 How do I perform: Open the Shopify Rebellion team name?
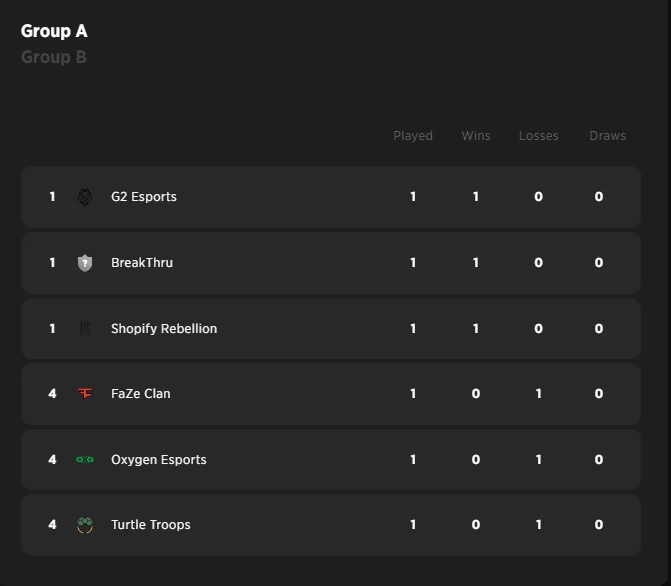click(164, 328)
